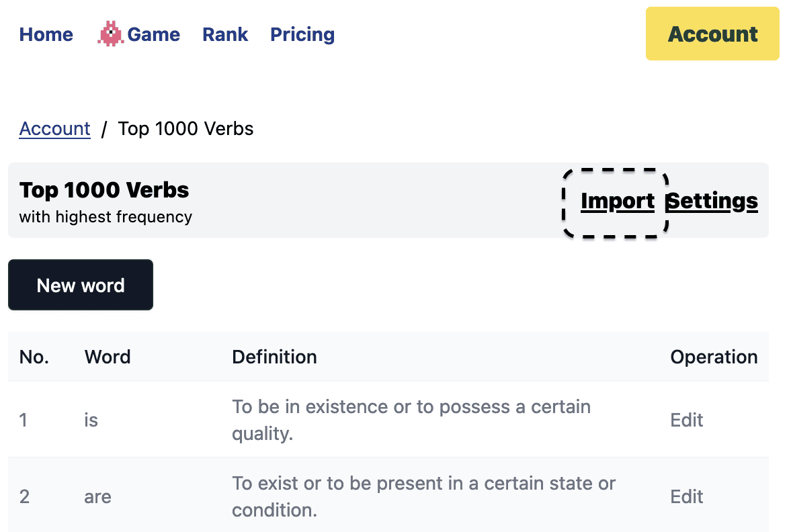Edit the word "is"
Viewport: 789px width, 532px height.
[x=687, y=420]
